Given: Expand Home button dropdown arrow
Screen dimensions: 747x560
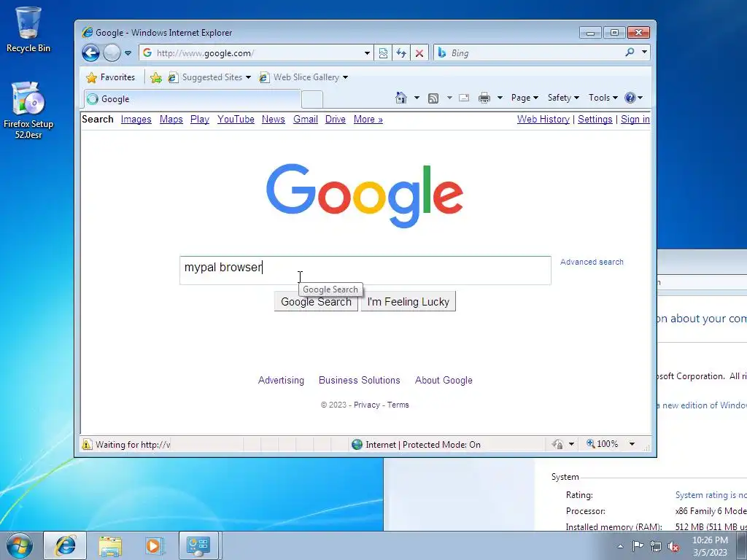Looking at the screenshot, I should 417,98.
